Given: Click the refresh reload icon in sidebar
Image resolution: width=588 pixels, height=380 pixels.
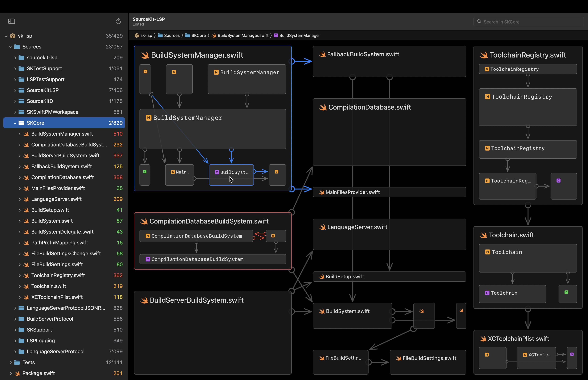Looking at the screenshot, I should click(118, 21).
